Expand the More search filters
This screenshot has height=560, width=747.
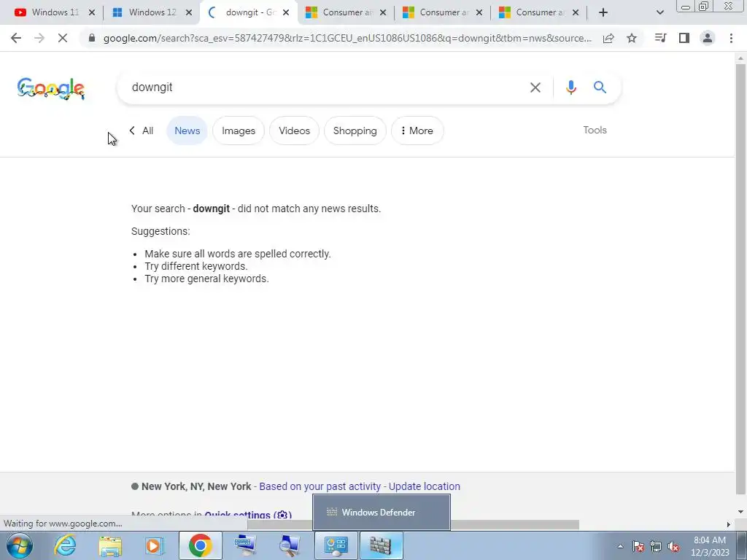point(417,131)
